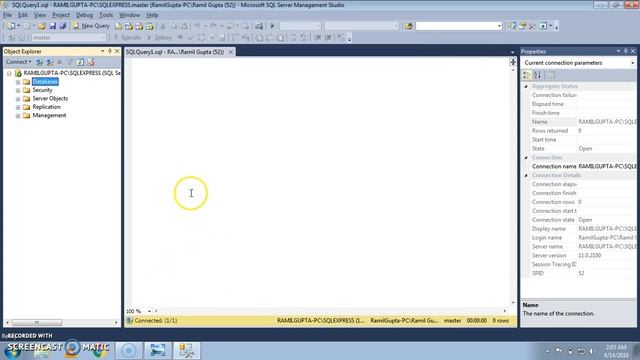Expand the Security folder node
Image resolution: width=640 pixels, height=360 pixels.
(x=18, y=90)
